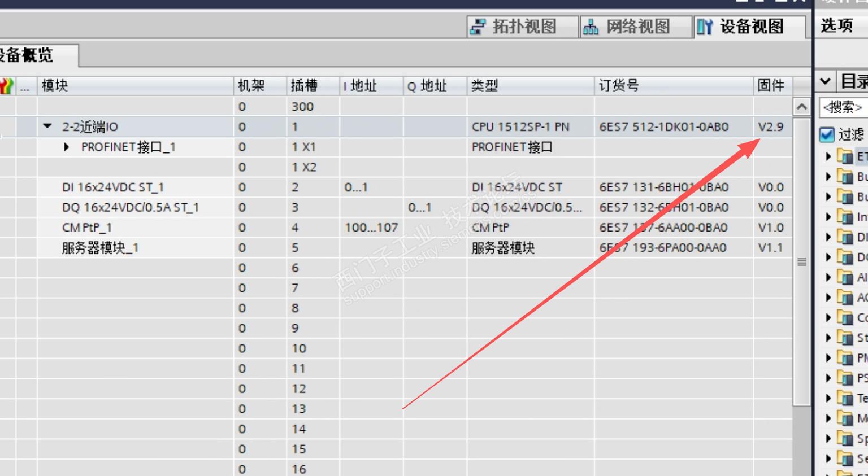Click the Te folder icon in catalog

845,399
